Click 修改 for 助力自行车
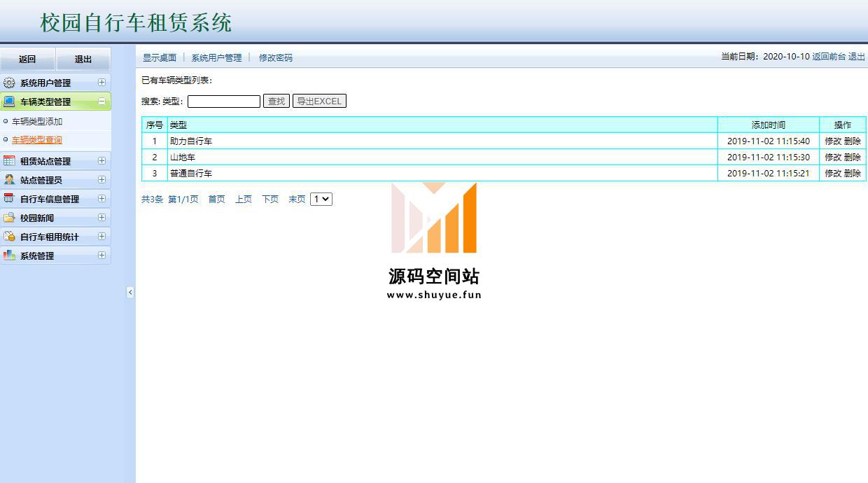This screenshot has height=483, width=868. [833, 141]
